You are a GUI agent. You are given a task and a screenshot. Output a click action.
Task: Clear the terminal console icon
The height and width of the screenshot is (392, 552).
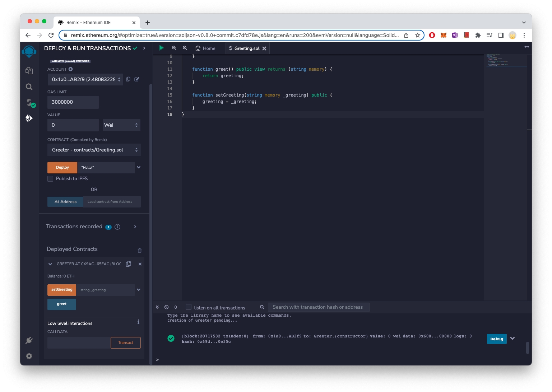pos(166,307)
